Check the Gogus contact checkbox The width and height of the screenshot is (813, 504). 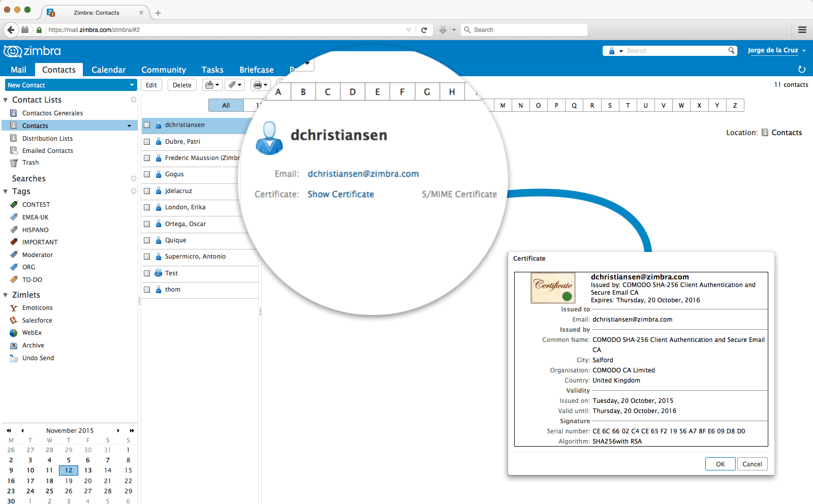pyautogui.click(x=147, y=174)
